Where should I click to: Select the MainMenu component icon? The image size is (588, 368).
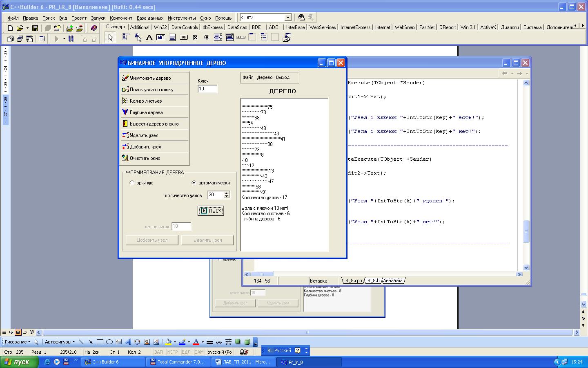click(126, 37)
